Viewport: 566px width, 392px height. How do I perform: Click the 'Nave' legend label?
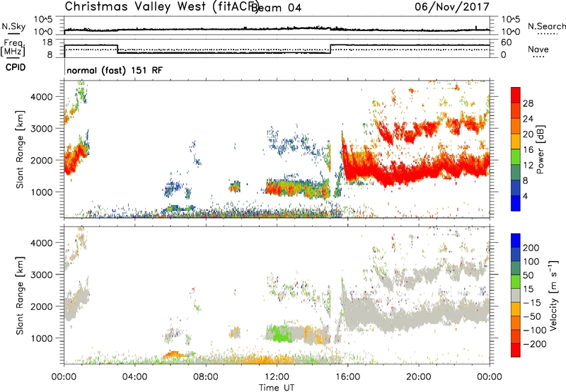pos(538,49)
